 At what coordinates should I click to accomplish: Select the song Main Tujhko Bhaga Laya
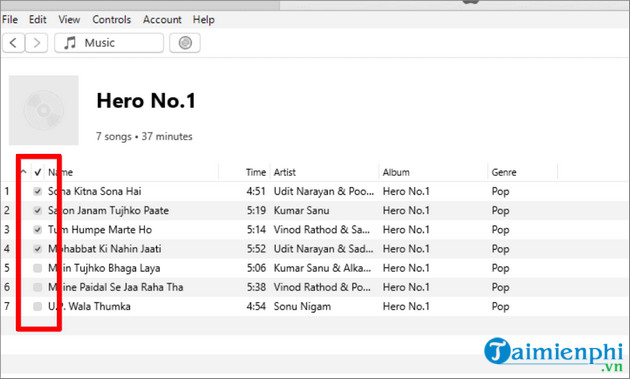pyautogui.click(x=104, y=268)
